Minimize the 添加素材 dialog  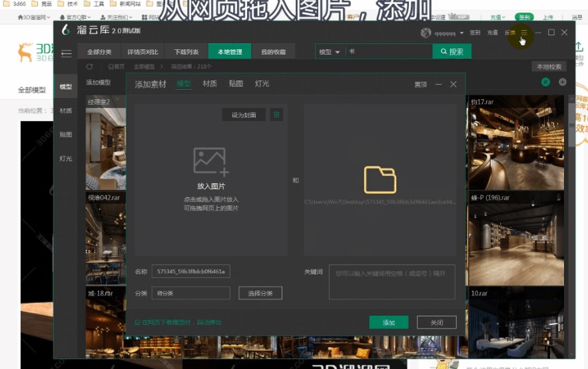point(438,85)
